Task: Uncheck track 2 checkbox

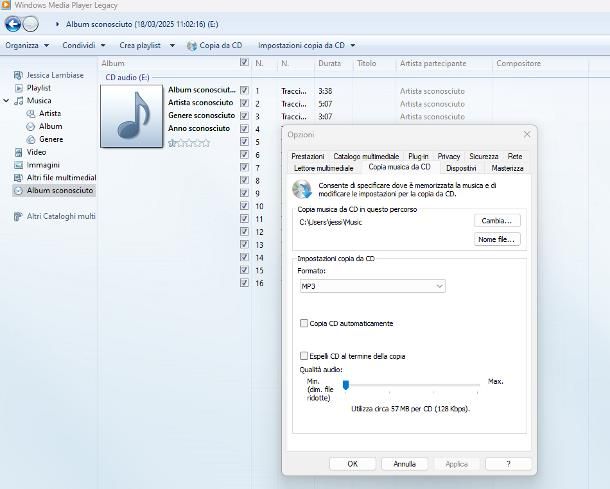Action: (244, 103)
